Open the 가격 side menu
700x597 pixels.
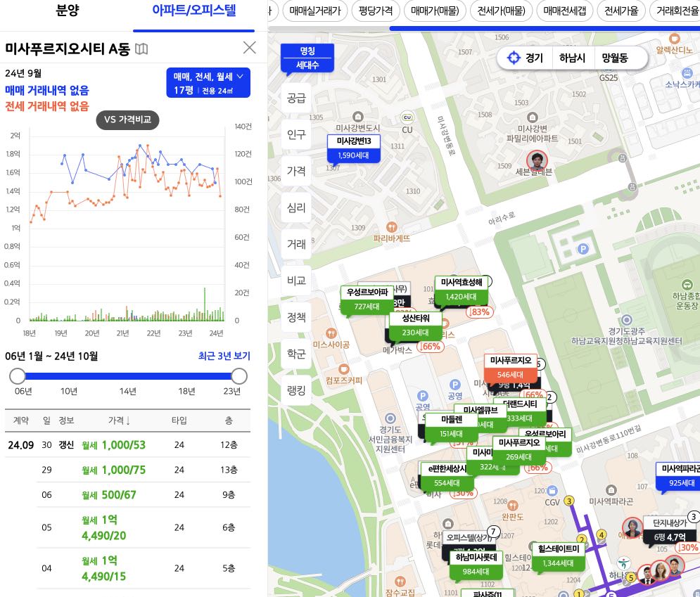click(x=296, y=171)
